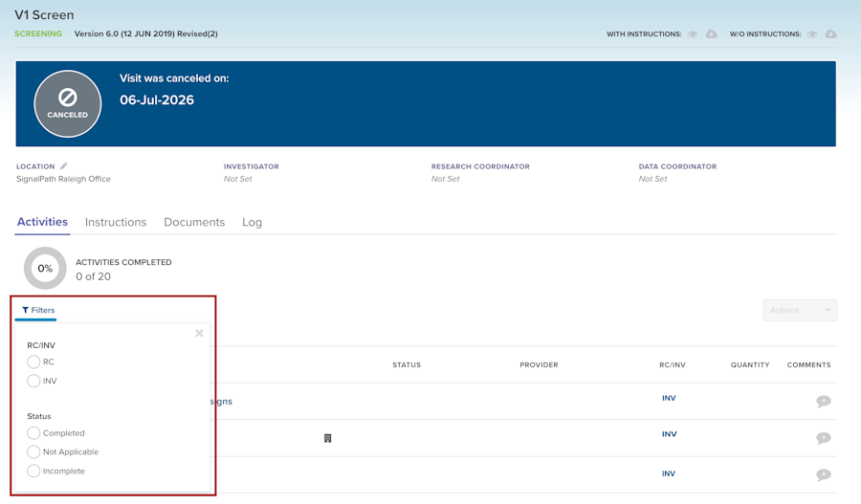Open the activity link ending in 'signs'
Screen dimensions: 861x504
(x=222, y=402)
